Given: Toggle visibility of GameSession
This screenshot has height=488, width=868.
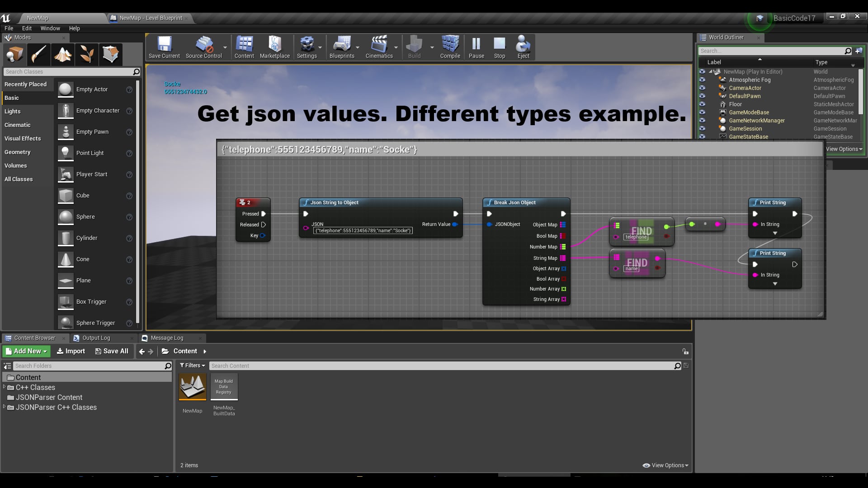Looking at the screenshot, I should tap(702, 129).
